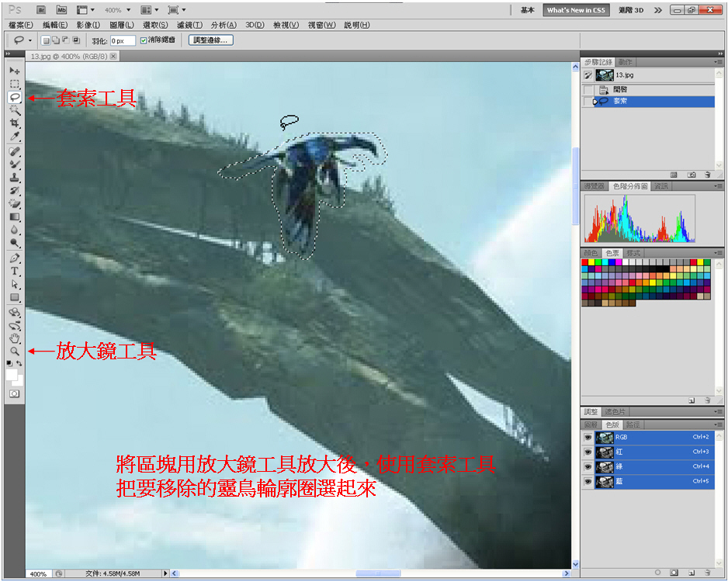Delete current state in History panel
728x582 pixels.
click(x=707, y=175)
